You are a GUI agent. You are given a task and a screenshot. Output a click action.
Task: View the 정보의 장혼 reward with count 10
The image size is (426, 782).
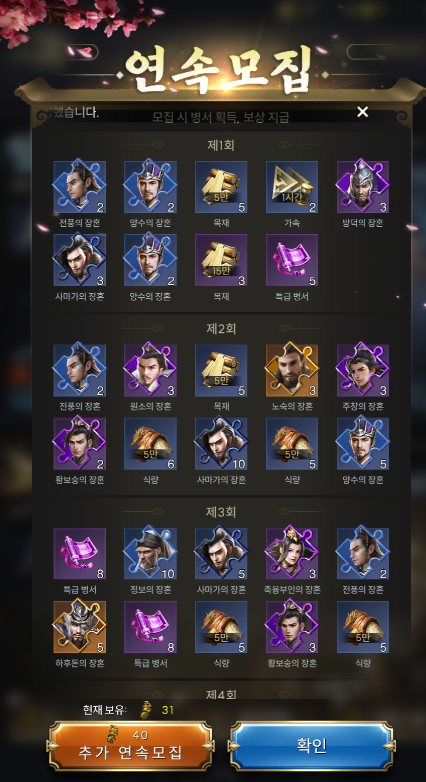150,554
